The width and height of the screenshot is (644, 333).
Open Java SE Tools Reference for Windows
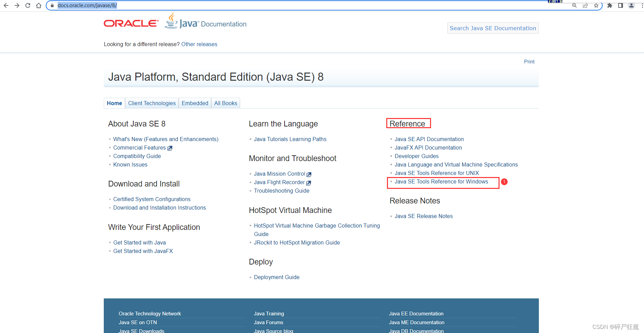(x=441, y=181)
